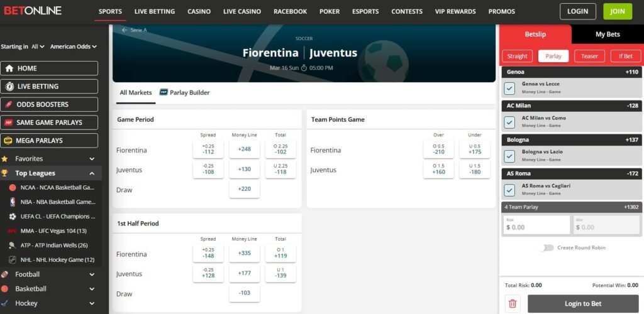Click the Login button
This screenshot has width=644, height=314.
click(577, 11)
